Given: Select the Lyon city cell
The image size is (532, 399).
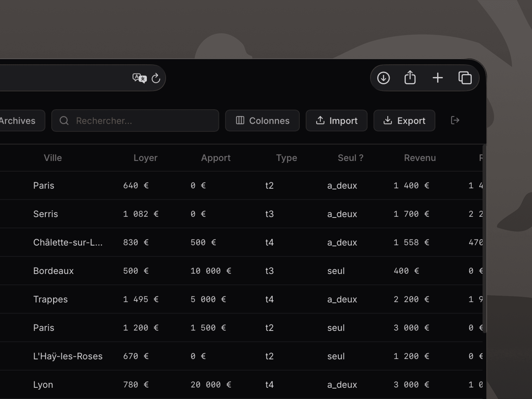Looking at the screenshot, I should pos(43,385).
